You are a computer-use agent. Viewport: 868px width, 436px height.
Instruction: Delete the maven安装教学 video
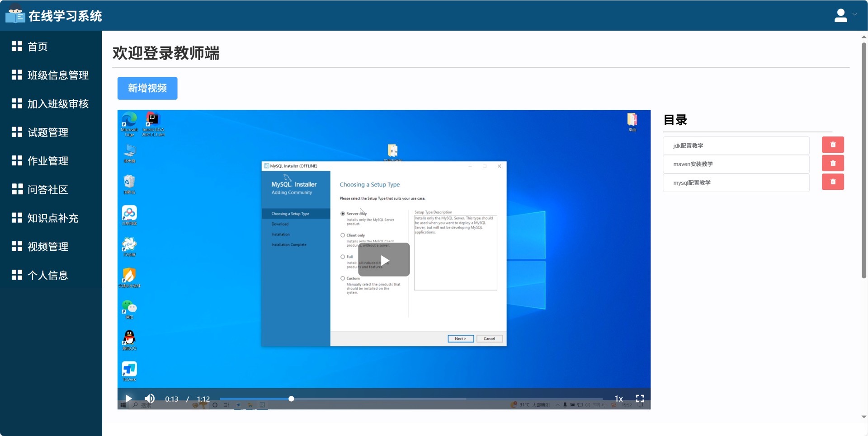point(833,163)
